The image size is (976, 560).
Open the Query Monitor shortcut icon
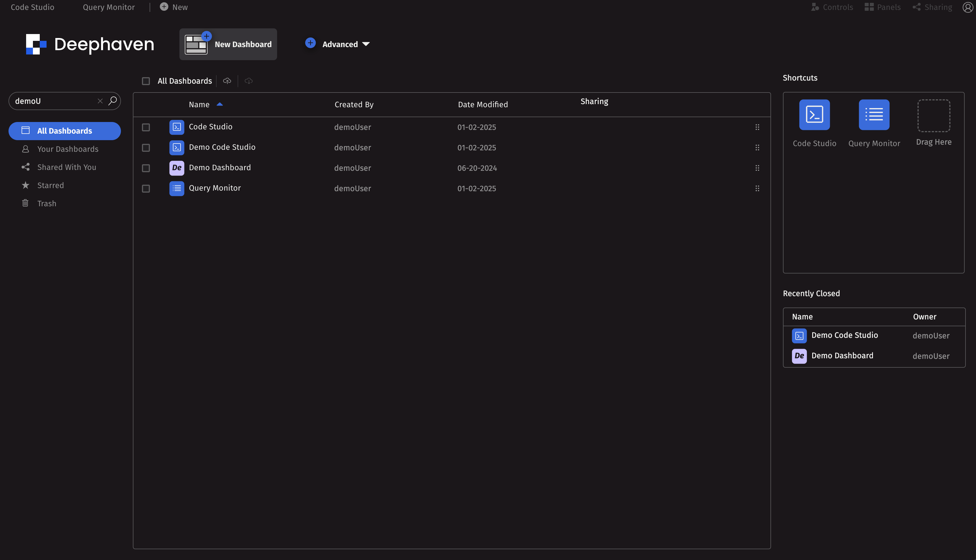(x=874, y=115)
